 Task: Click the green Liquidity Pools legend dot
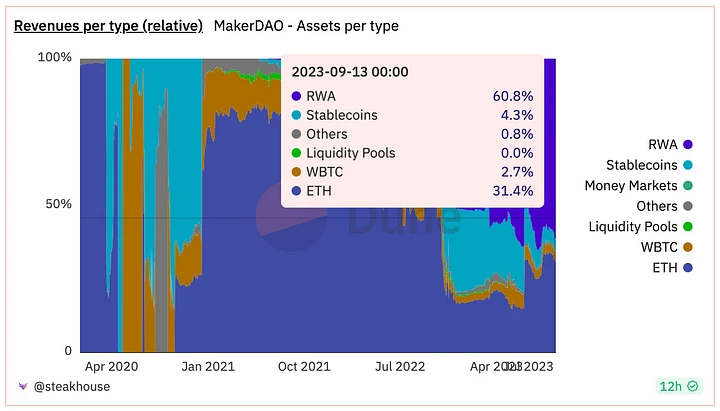687,227
